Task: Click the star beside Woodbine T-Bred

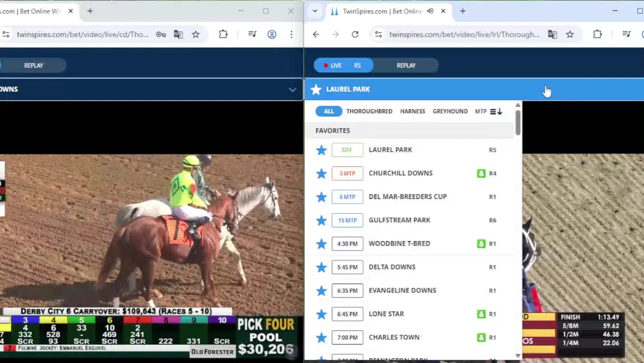Action: 321,244
